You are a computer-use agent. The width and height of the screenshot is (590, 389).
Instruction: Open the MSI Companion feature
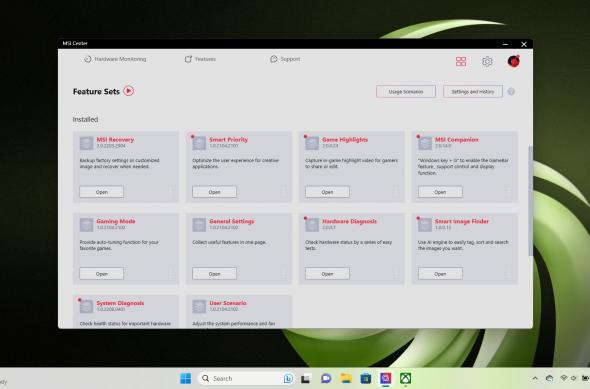440,192
